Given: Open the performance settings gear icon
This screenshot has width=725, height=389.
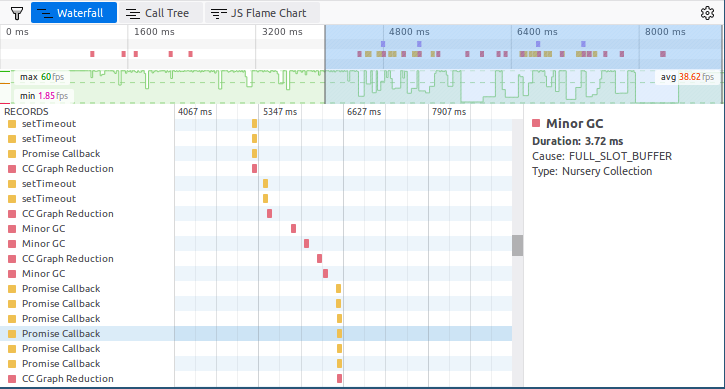Looking at the screenshot, I should [707, 13].
